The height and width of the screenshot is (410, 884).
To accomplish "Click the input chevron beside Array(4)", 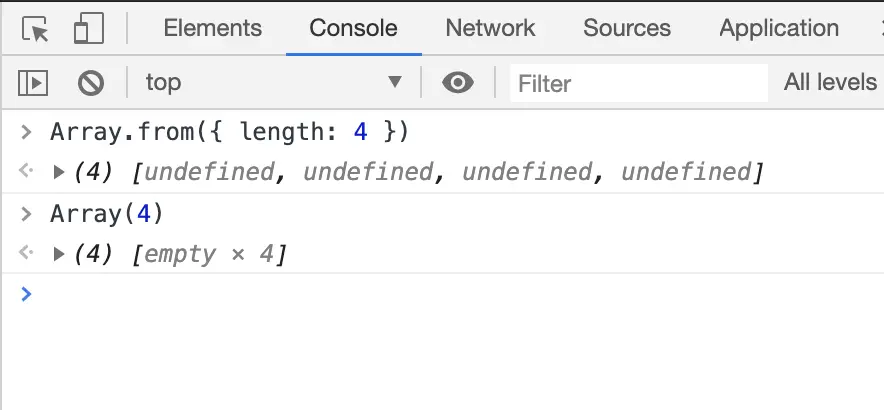I will click(27, 213).
